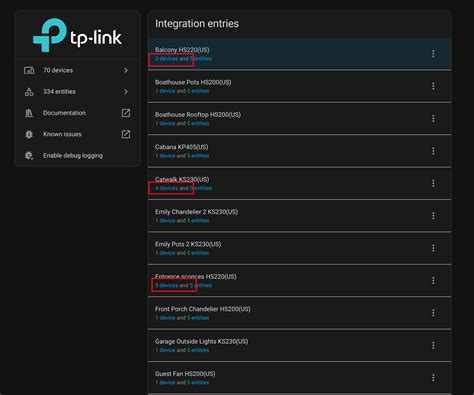Image resolution: width=474 pixels, height=395 pixels.
Task: Open menu for Balcony HS220(US) entry
Action: pos(433,54)
